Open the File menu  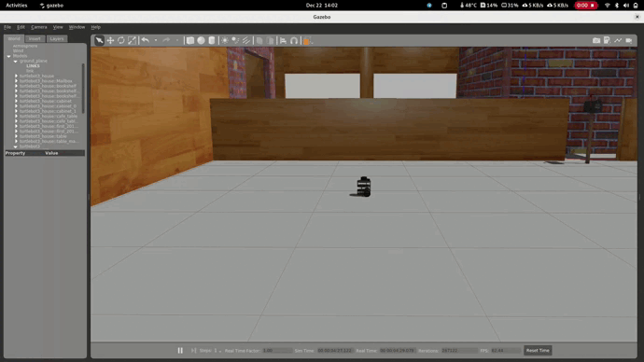pyautogui.click(x=7, y=27)
